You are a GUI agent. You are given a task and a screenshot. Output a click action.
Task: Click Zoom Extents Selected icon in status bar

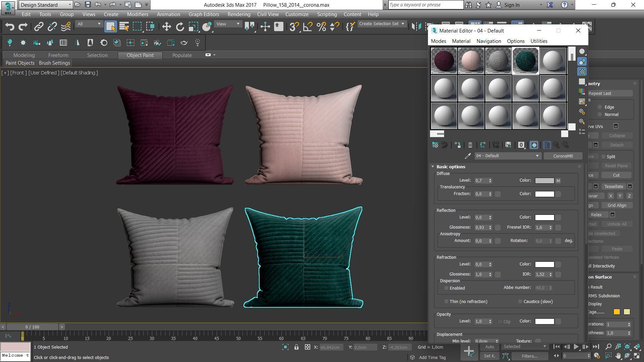click(x=285, y=347)
